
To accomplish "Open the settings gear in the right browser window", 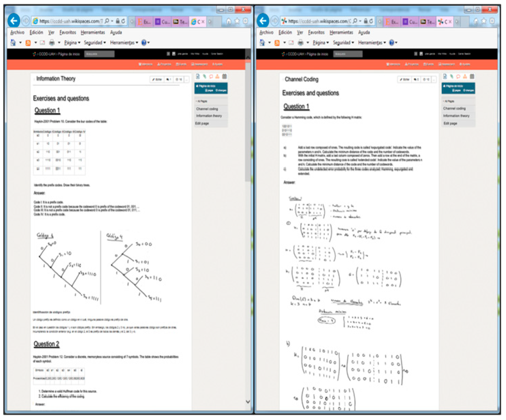I will coord(492,21).
